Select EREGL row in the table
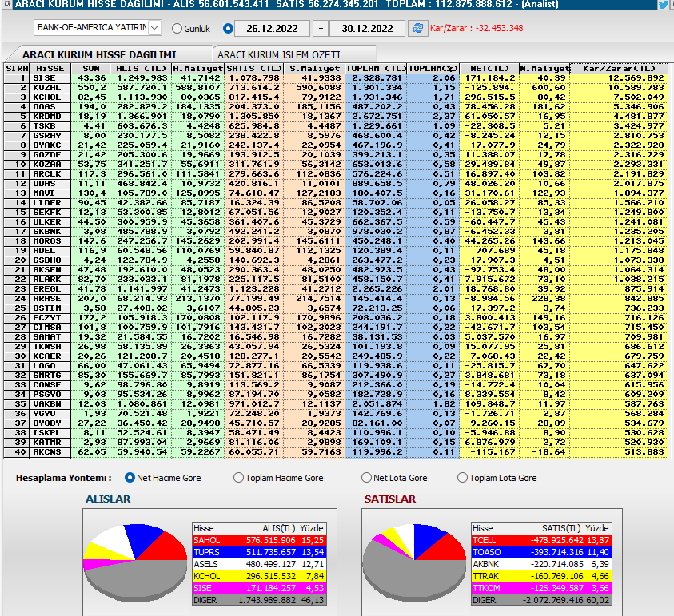674x616 pixels. [x=336, y=288]
